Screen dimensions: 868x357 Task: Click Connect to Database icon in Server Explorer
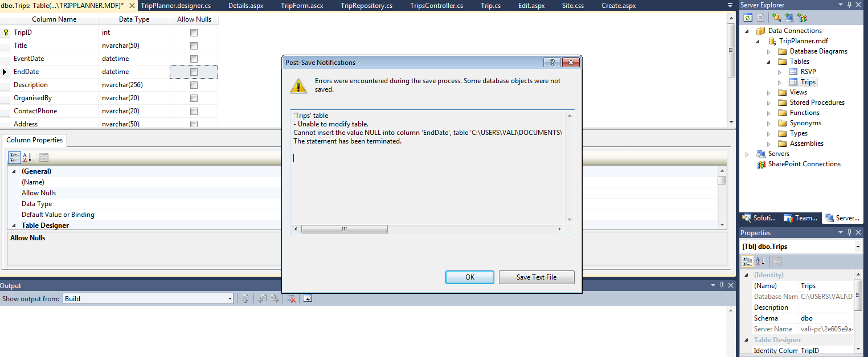[x=776, y=18]
